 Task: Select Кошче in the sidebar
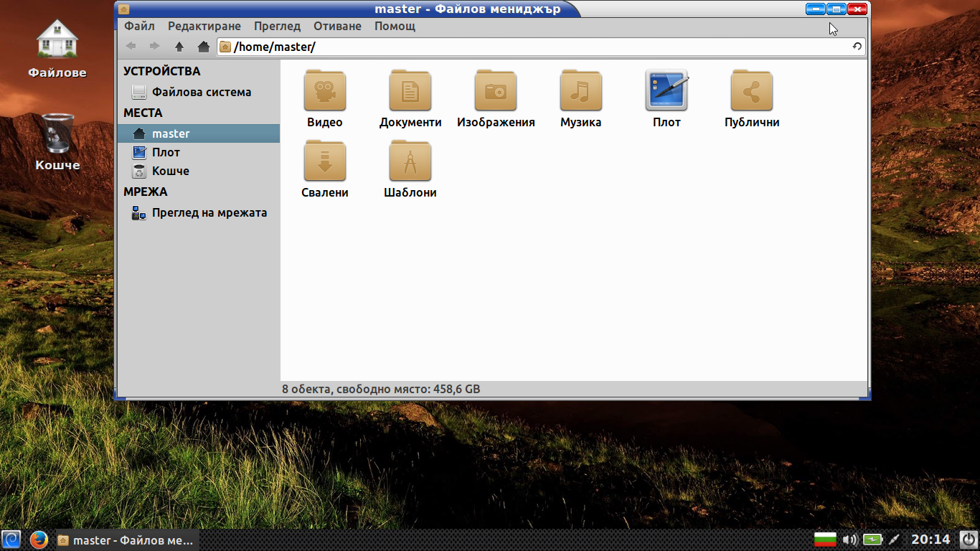tap(199, 171)
